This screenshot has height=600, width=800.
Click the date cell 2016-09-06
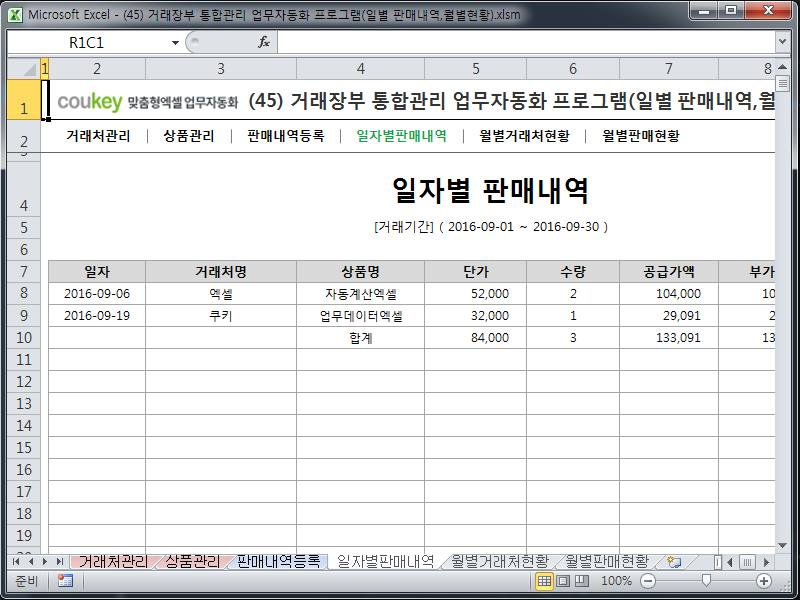click(x=97, y=294)
